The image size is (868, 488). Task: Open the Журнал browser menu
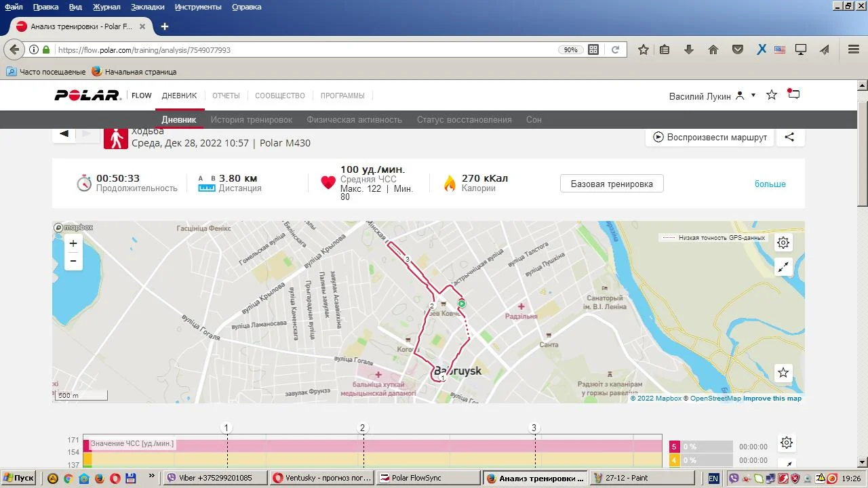click(x=106, y=7)
